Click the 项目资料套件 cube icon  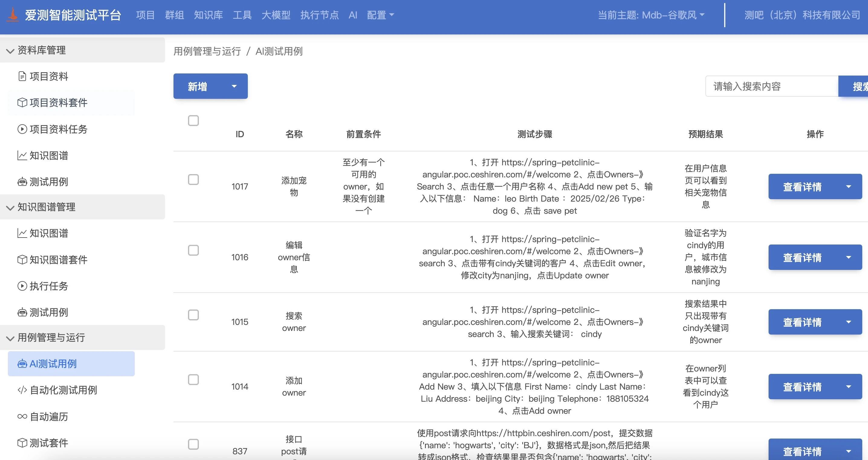click(x=22, y=103)
